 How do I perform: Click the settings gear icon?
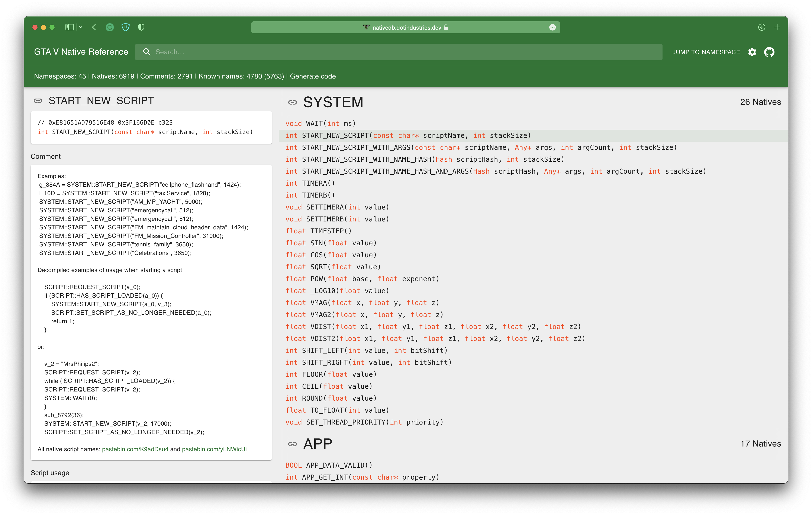[x=752, y=52]
